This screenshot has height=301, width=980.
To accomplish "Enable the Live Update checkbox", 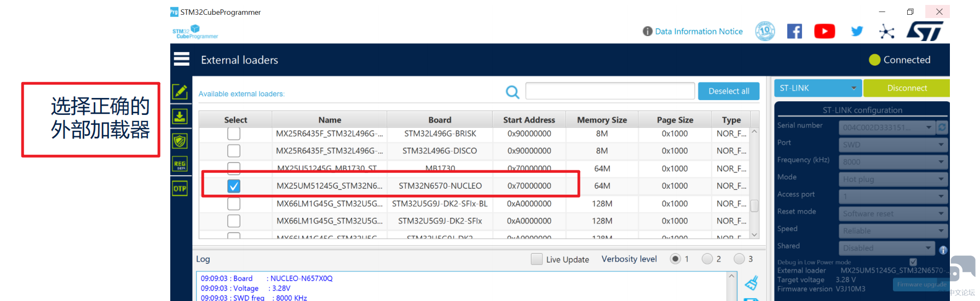I will (537, 259).
